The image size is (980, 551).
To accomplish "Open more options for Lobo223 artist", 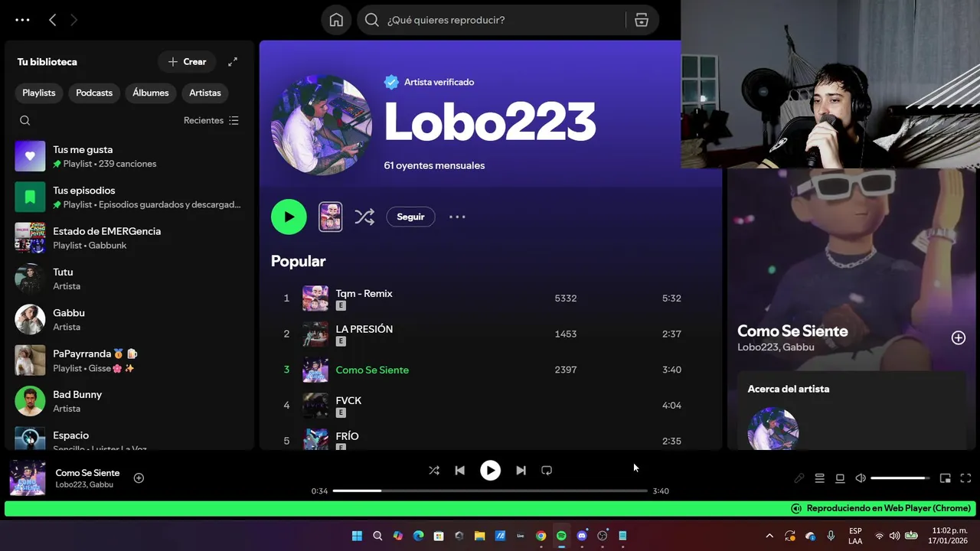I will [x=457, y=217].
